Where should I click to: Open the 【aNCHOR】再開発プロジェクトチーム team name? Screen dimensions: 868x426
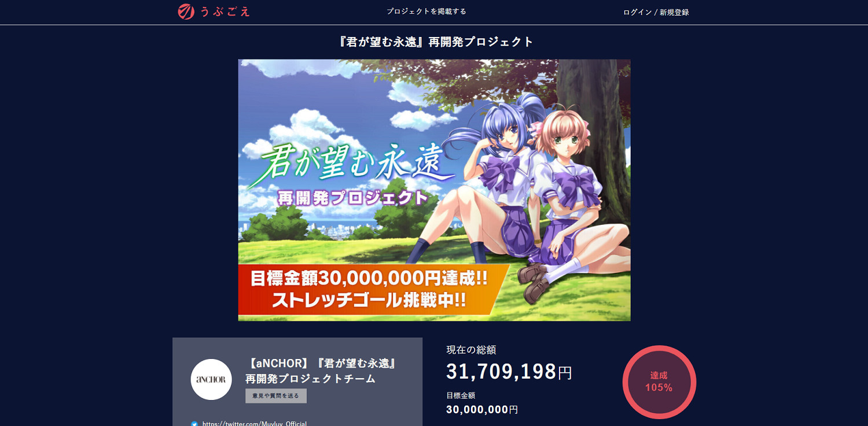point(321,371)
